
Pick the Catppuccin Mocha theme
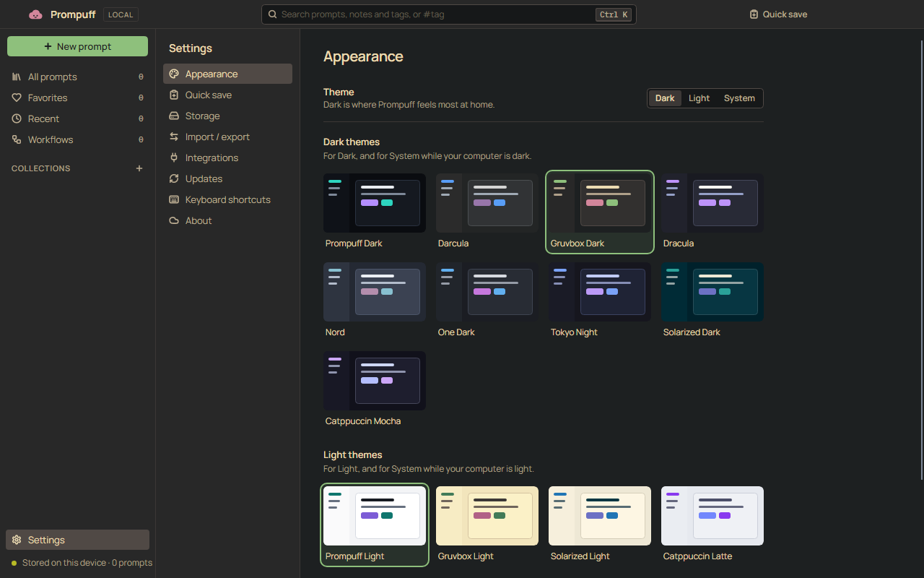click(375, 389)
